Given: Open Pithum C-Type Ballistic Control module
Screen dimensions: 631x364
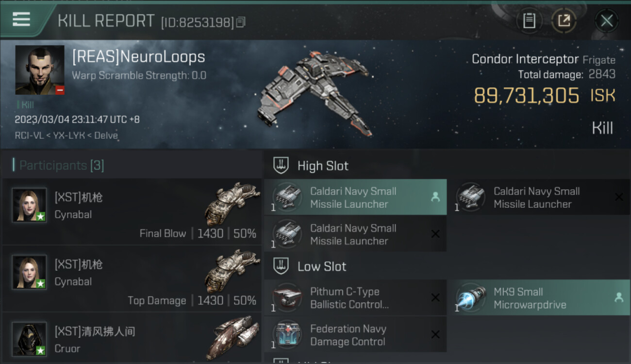Looking at the screenshot, I should (355, 298).
